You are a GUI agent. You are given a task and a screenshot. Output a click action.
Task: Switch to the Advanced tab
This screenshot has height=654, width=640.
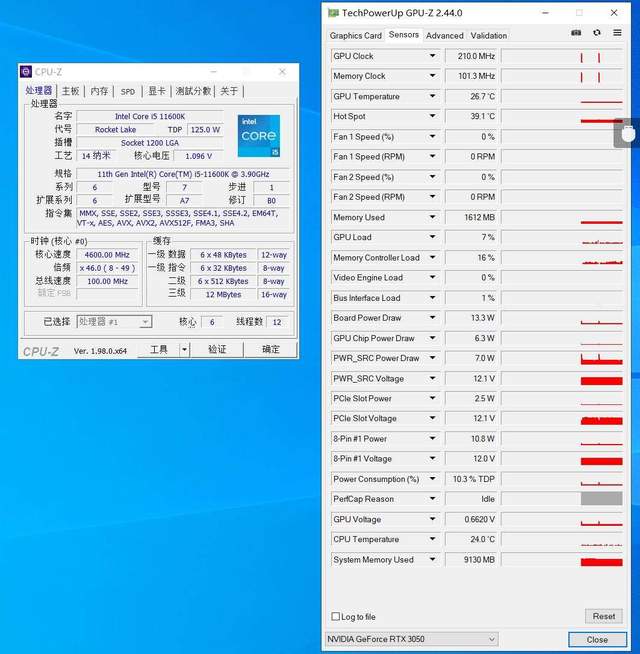coord(445,35)
